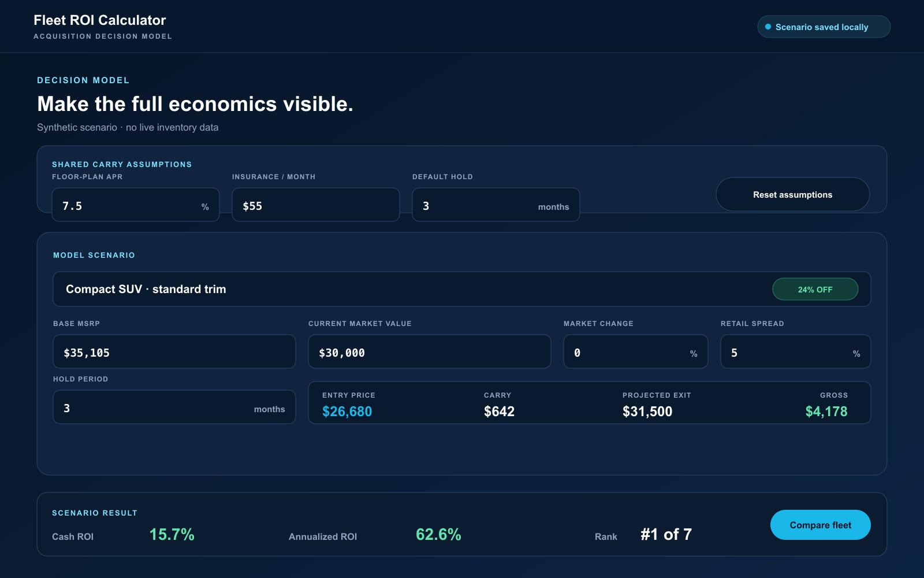Select the Hold period months input
This screenshot has width=924, height=578.
tap(174, 407)
